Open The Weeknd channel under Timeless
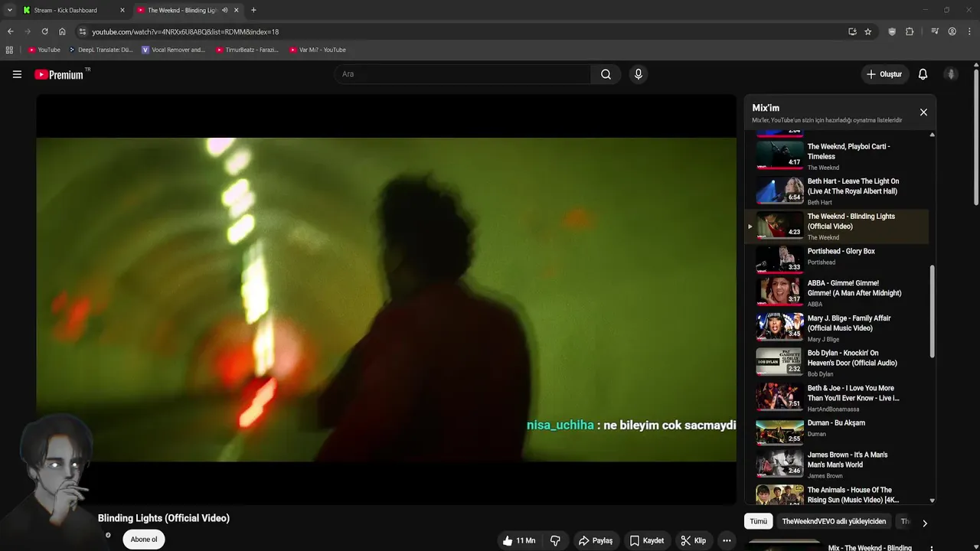The image size is (980, 551). coord(823,168)
